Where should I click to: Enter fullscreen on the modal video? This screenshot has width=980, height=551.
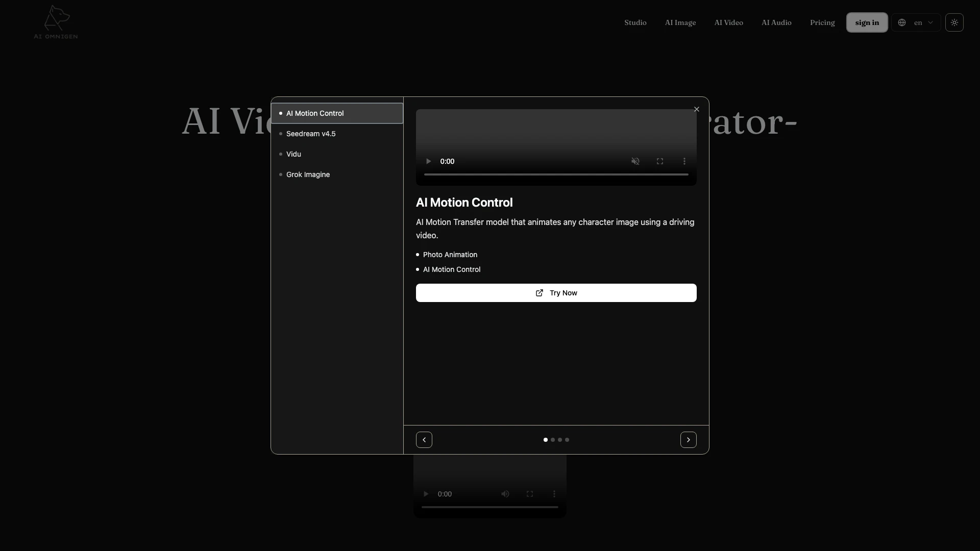tap(659, 161)
